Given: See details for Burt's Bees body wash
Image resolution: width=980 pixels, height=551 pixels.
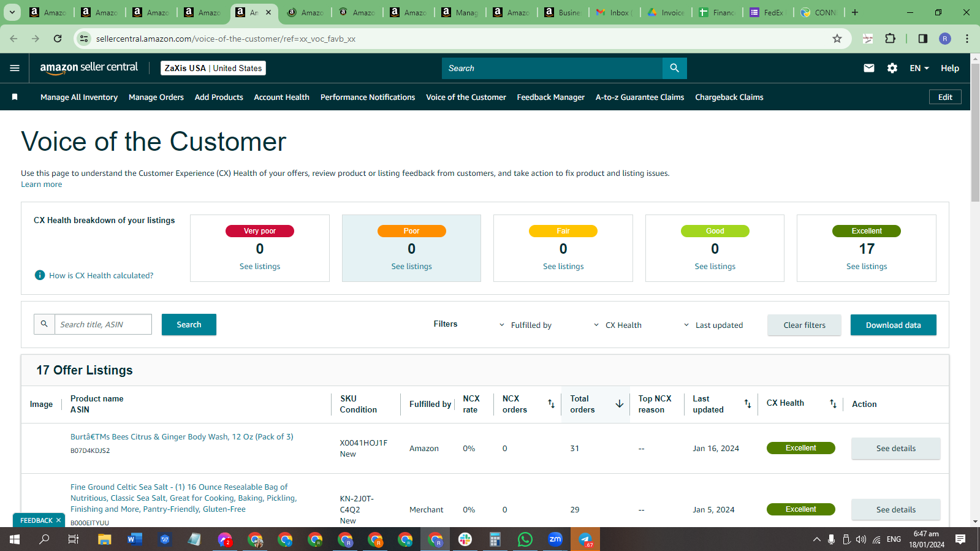Looking at the screenshot, I should pos(895,448).
